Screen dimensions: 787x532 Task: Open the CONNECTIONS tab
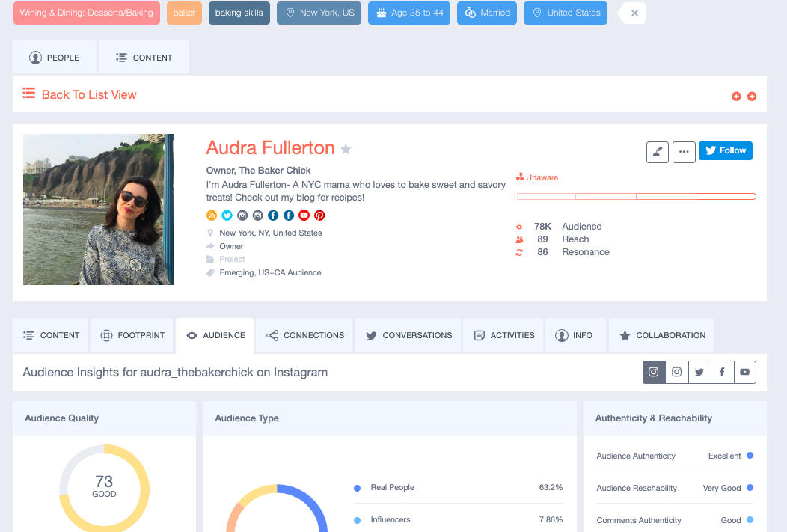point(304,335)
